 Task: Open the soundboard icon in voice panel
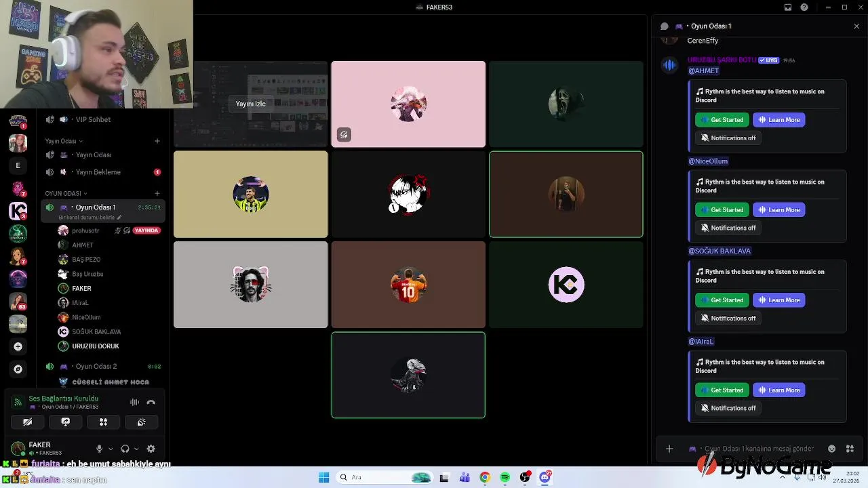coord(141,422)
